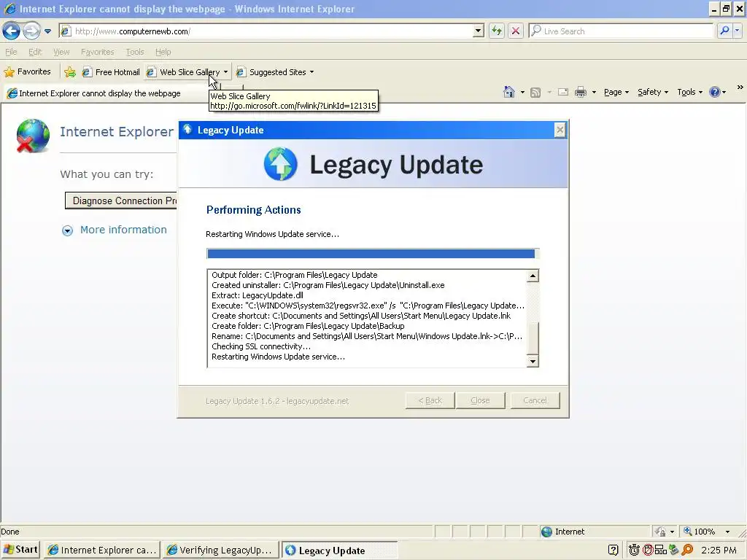Image resolution: width=747 pixels, height=560 pixels.
Task: Click the More information link
Action: pyautogui.click(x=123, y=230)
